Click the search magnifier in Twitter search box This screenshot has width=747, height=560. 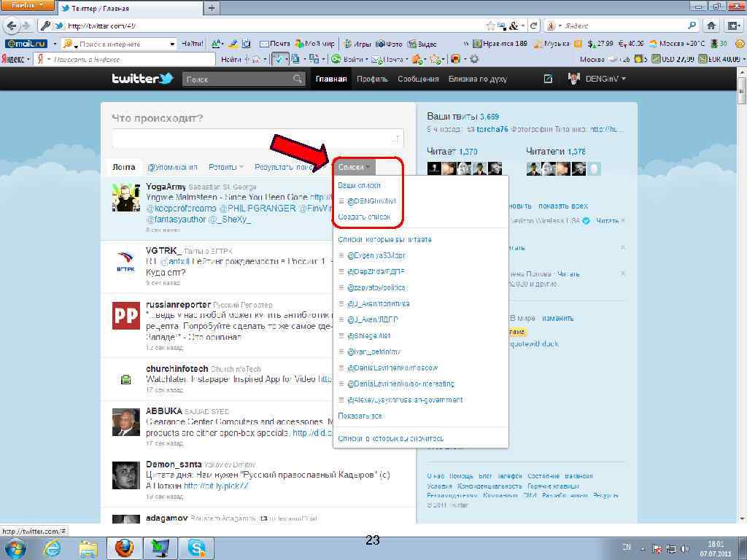[x=298, y=79]
